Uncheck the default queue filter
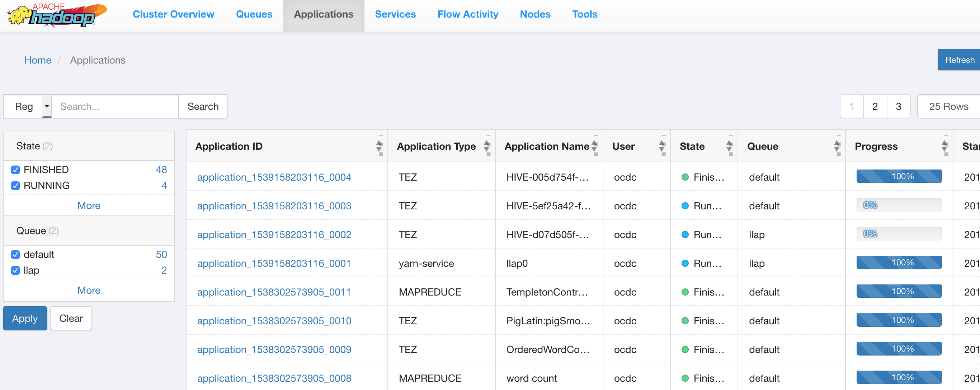The width and height of the screenshot is (980, 390). pos(15,254)
